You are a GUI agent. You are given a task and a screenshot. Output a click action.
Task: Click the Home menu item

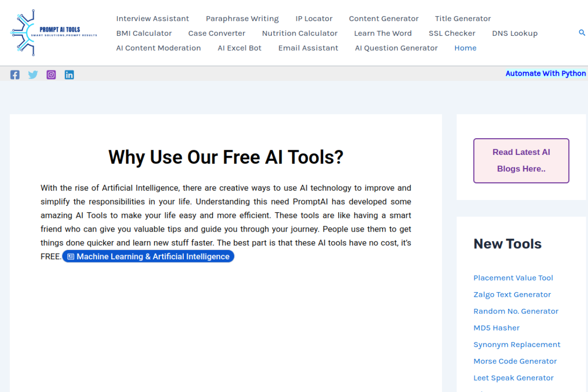click(x=465, y=48)
